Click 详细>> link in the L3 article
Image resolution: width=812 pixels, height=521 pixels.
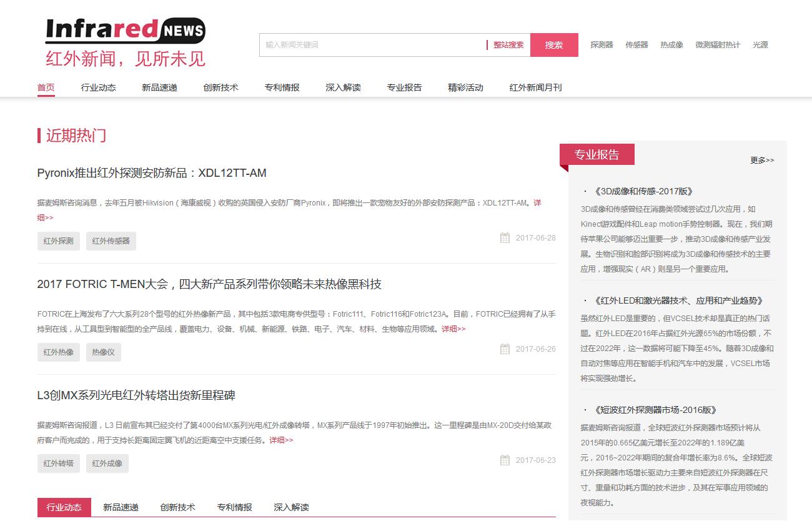click(x=281, y=440)
